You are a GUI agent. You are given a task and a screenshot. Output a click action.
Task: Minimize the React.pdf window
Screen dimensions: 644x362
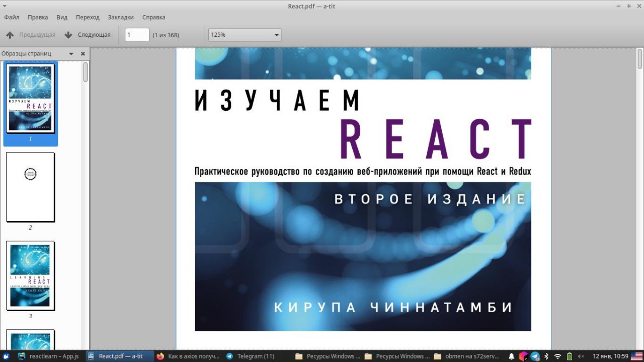point(619,6)
